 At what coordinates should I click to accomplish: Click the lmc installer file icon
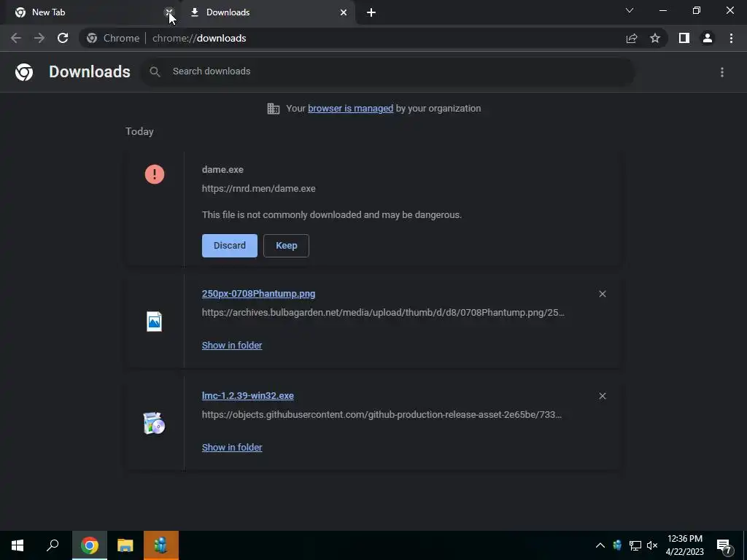[x=155, y=424]
